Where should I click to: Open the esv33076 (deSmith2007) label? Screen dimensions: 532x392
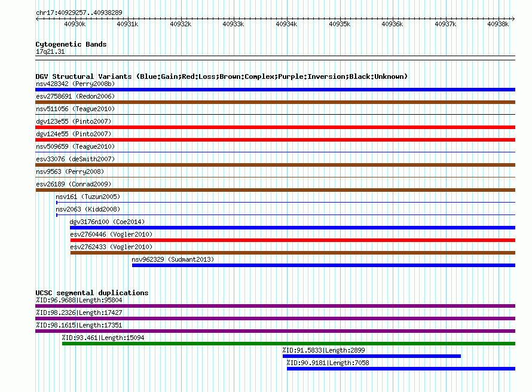point(75,159)
